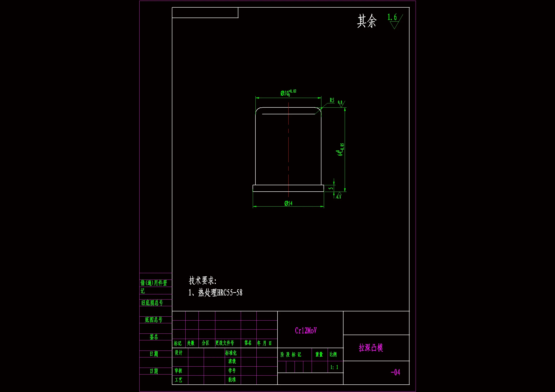555x392 pixels.
Task: Click the 拉深凸模 part name
Action: [371, 348]
